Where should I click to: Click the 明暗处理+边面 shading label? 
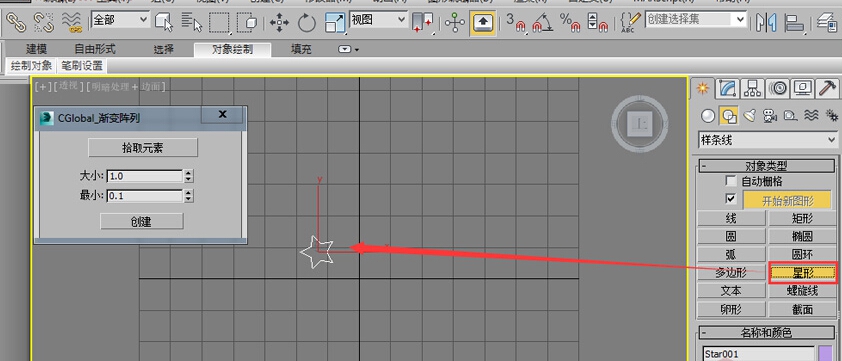(126, 86)
